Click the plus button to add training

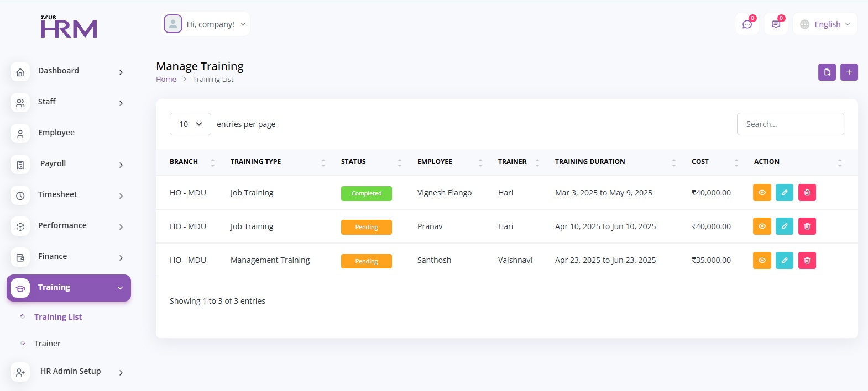849,72
